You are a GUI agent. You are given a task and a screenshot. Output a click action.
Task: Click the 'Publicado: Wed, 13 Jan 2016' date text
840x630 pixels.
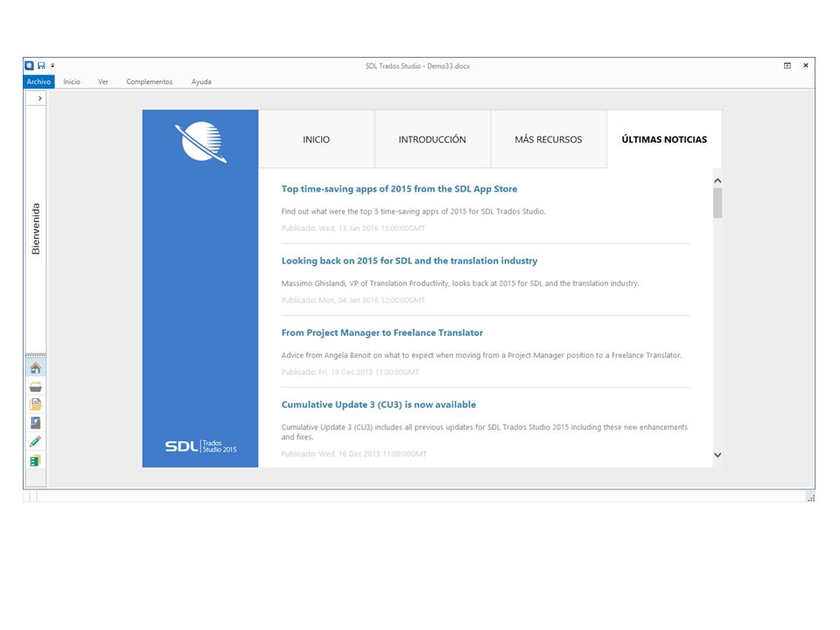353,228
